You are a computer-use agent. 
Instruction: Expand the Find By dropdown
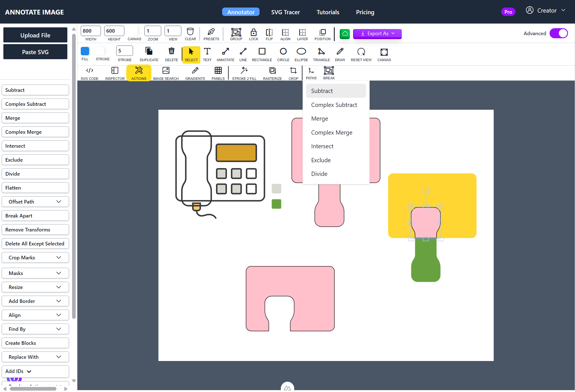pos(35,329)
